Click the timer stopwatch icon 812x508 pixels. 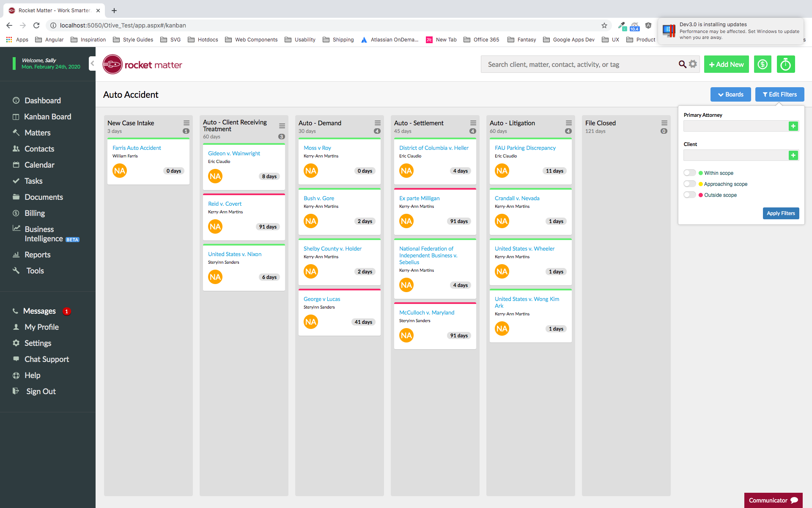coord(785,64)
